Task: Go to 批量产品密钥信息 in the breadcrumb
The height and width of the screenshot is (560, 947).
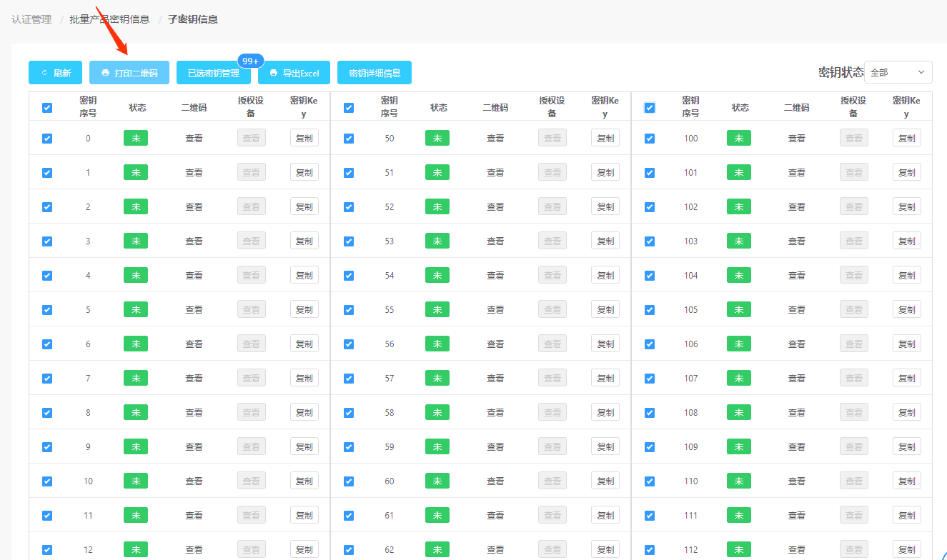Action: (109, 19)
